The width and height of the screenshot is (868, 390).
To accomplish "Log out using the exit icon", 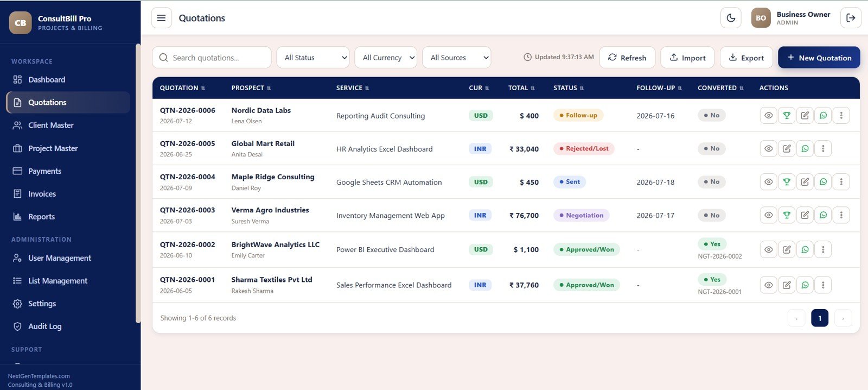I will [x=851, y=18].
